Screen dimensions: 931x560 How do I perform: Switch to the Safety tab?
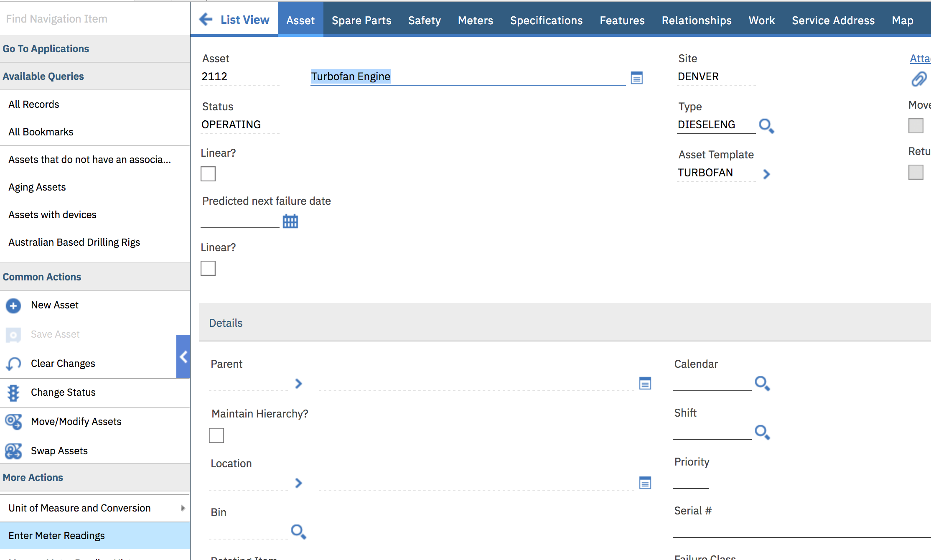point(425,20)
